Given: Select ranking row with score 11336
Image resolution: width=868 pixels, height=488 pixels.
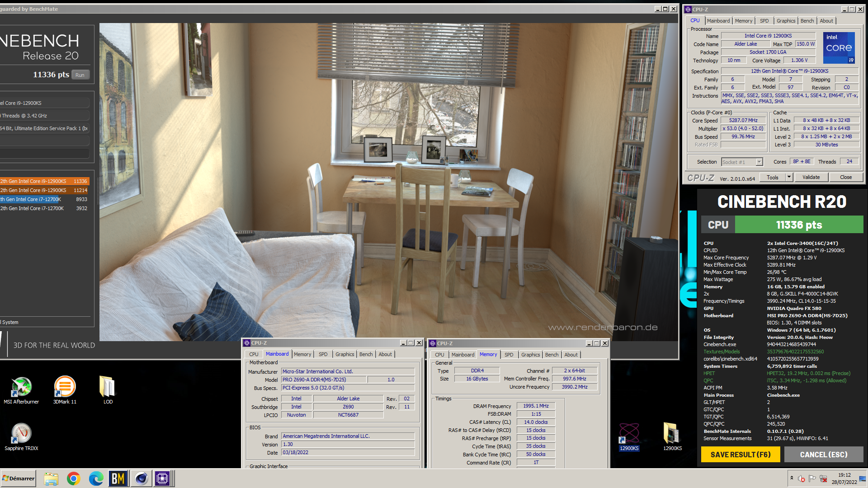Looking at the screenshot, I should (44, 181).
